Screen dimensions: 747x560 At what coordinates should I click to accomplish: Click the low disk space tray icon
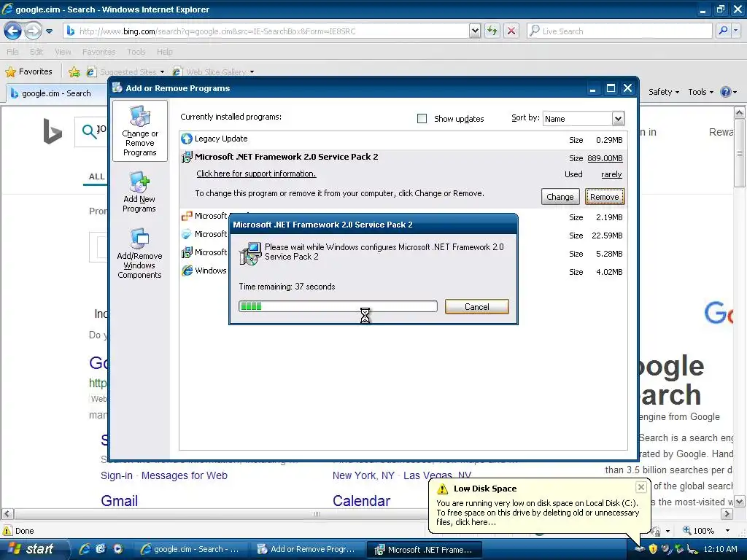point(639,549)
